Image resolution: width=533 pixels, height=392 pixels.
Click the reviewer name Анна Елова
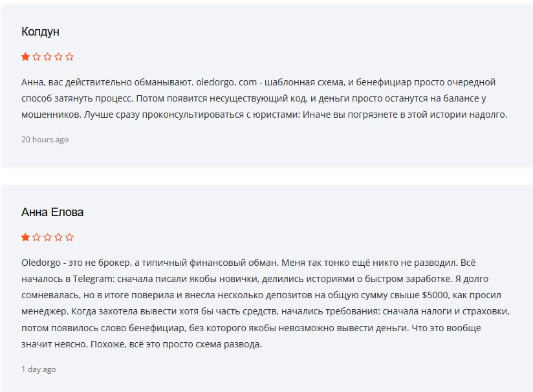coord(52,212)
